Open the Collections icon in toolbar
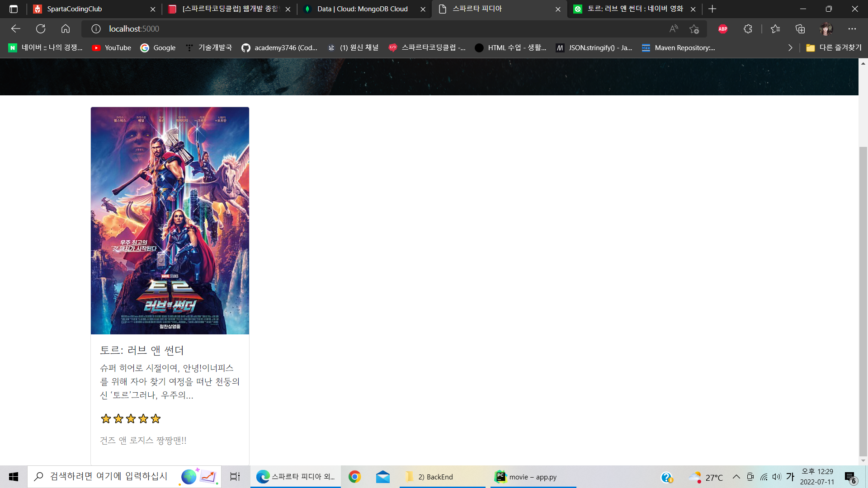The image size is (868, 488). [800, 29]
